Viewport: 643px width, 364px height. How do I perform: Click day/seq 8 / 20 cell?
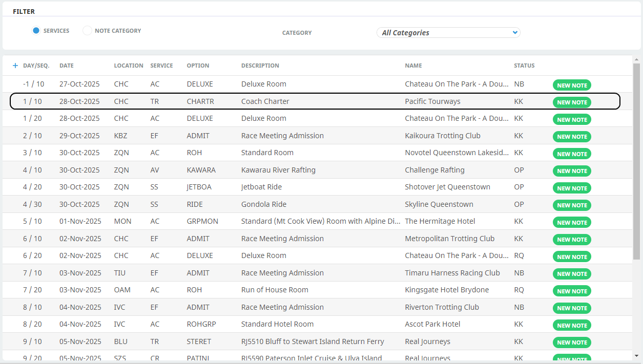click(33, 324)
